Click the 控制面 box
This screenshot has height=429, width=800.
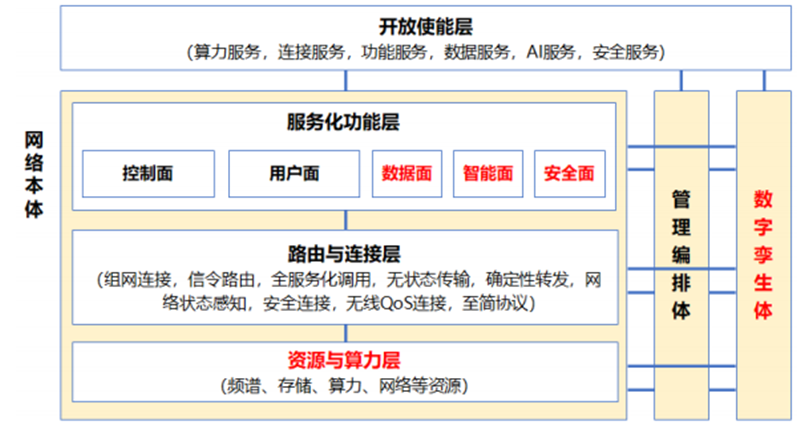pyautogui.click(x=148, y=173)
